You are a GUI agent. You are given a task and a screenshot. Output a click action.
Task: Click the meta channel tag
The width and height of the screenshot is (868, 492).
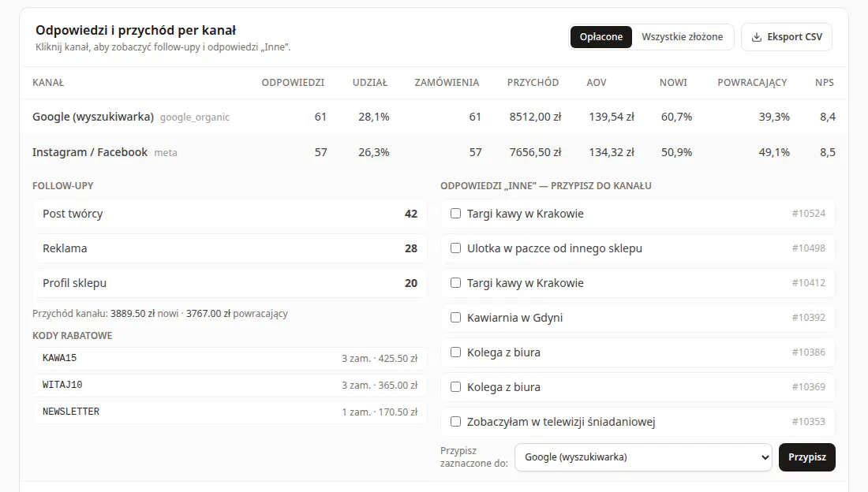tap(166, 153)
